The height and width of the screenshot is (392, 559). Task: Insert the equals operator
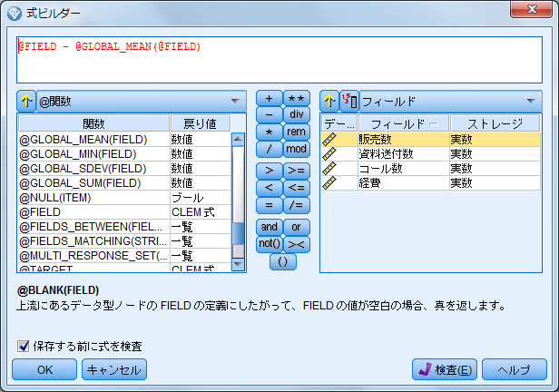coord(270,205)
